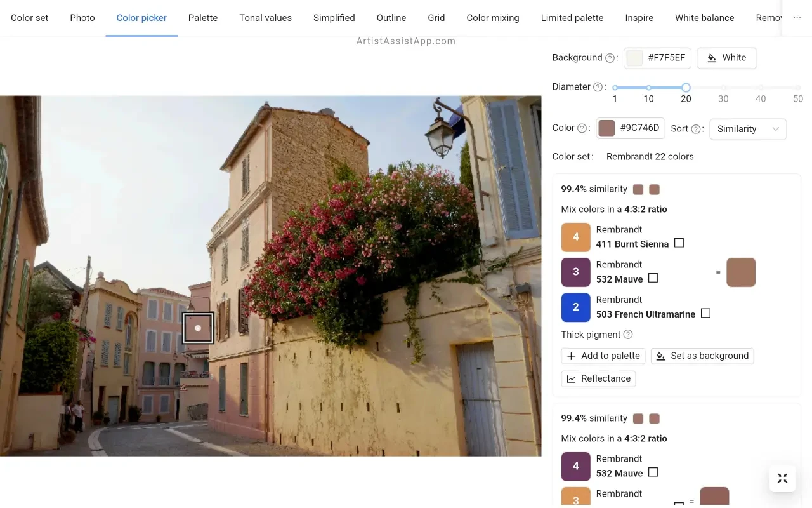This screenshot has width=812, height=508.
Task: Check the second mix's 532 Mauve checkbox
Action: [x=653, y=472]
